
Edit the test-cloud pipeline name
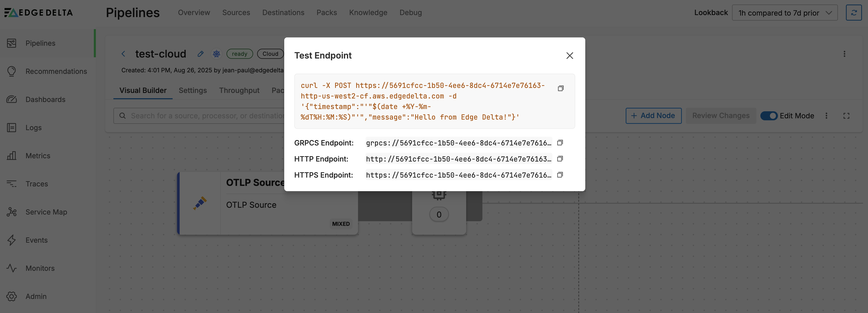[200, 54]
